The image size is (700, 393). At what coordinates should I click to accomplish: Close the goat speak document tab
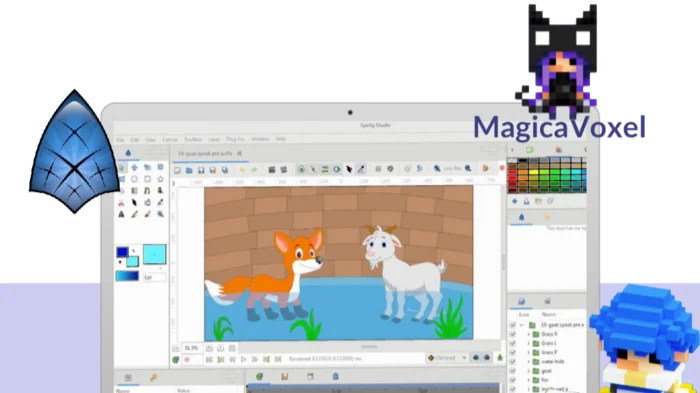click(x=240, y=153)
